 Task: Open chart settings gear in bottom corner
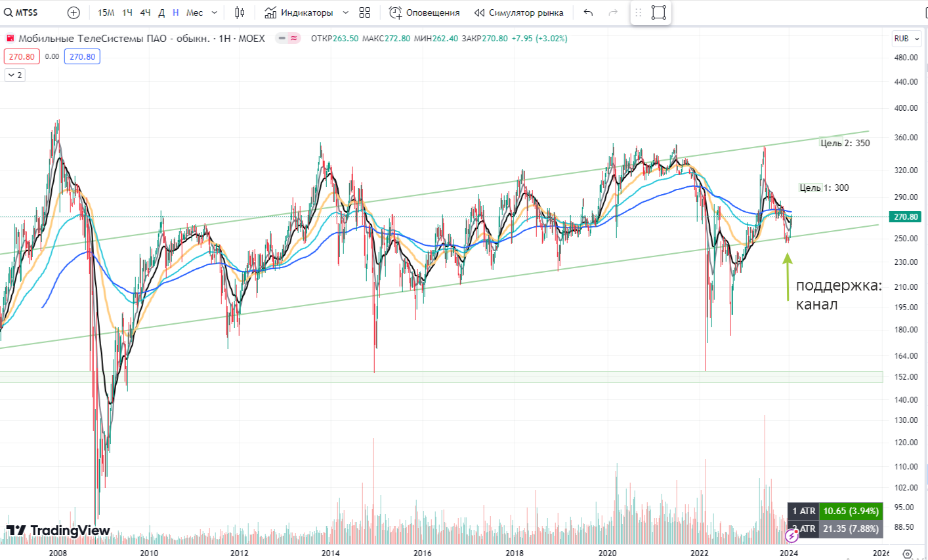pyautogui.click(x=908, y=553)
